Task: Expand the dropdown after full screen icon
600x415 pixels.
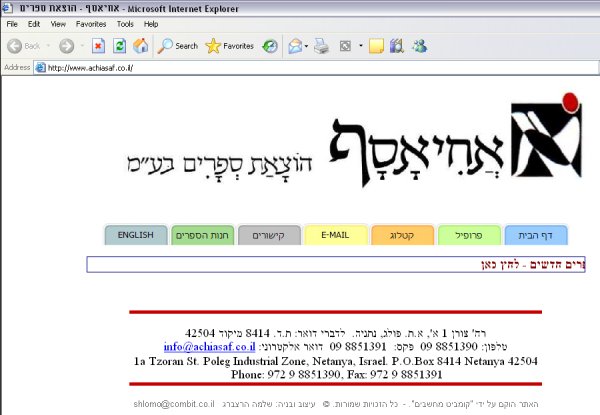Action: pos(360,46)
